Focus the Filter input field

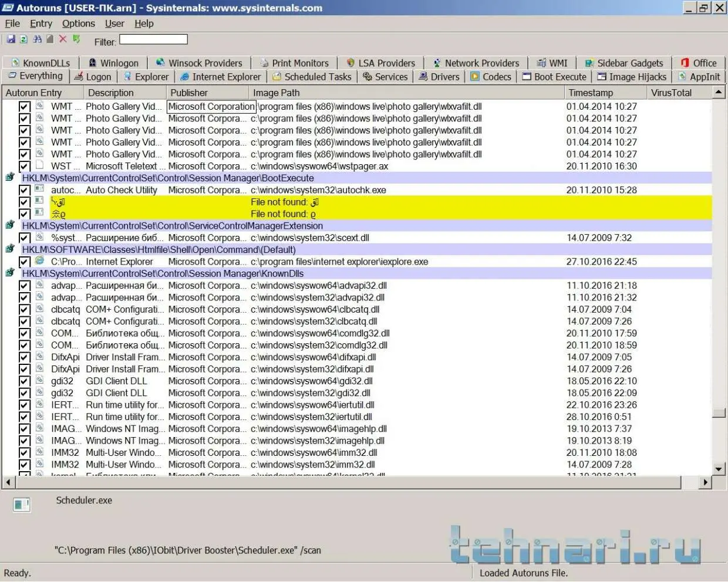tap(154, 40)
